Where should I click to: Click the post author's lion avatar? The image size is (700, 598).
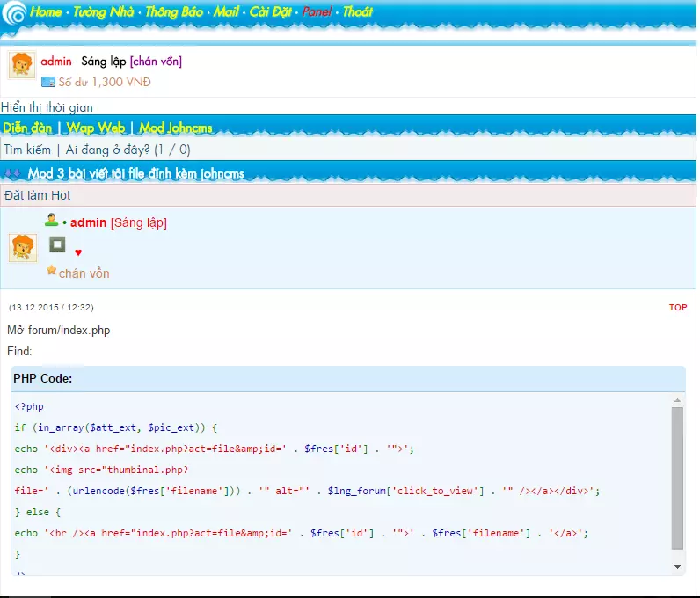23,248
